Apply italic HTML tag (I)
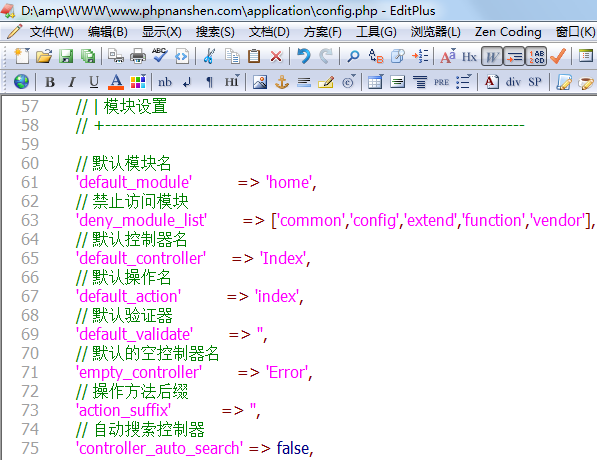 tap(72, 81)
